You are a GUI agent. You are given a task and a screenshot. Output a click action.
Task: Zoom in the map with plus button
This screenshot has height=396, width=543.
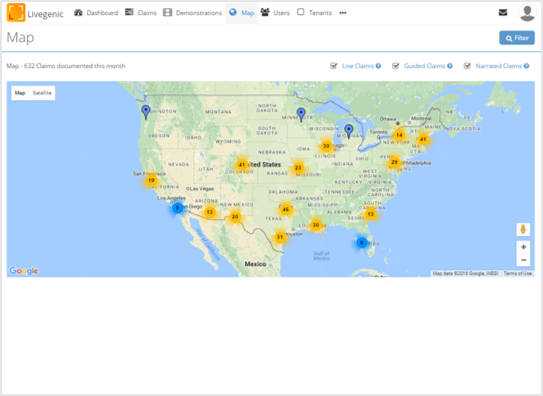point(523,247)
